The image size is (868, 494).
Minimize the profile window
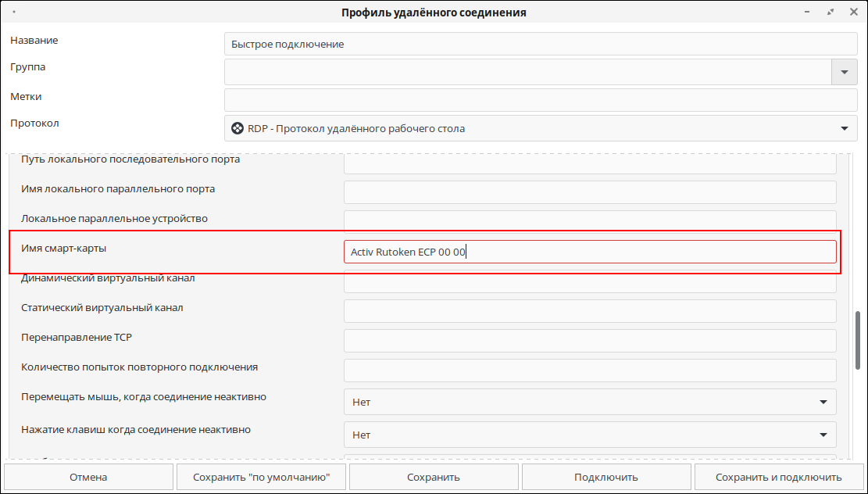(x=808, y=12)
